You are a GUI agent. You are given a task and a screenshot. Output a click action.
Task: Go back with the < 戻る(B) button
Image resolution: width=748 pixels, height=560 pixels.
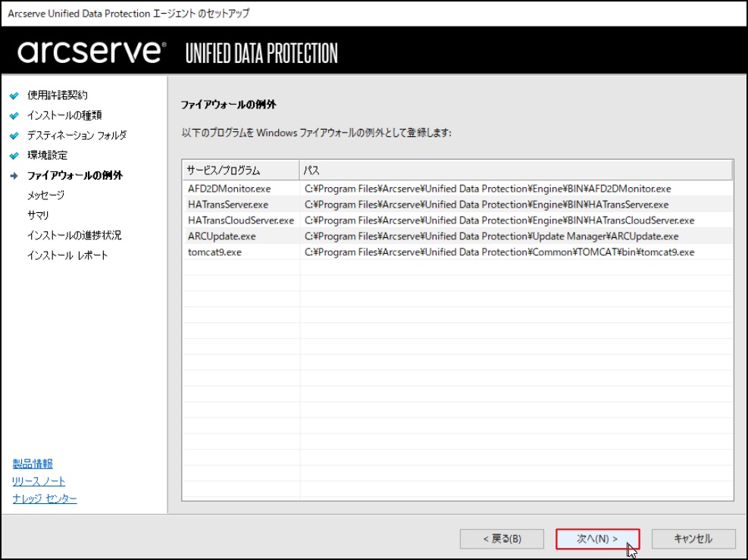coord(502,539)
